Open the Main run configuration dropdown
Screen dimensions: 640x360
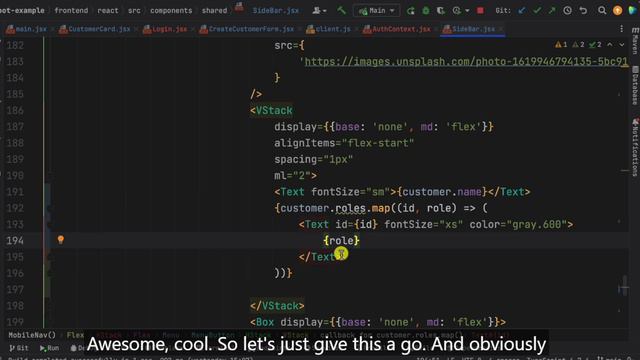376,11
